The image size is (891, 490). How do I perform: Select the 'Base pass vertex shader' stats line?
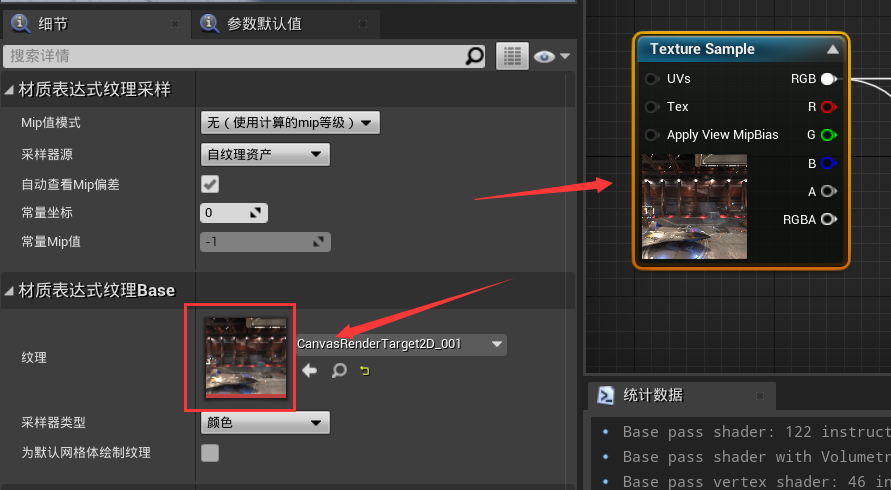(x=756, y=481)
